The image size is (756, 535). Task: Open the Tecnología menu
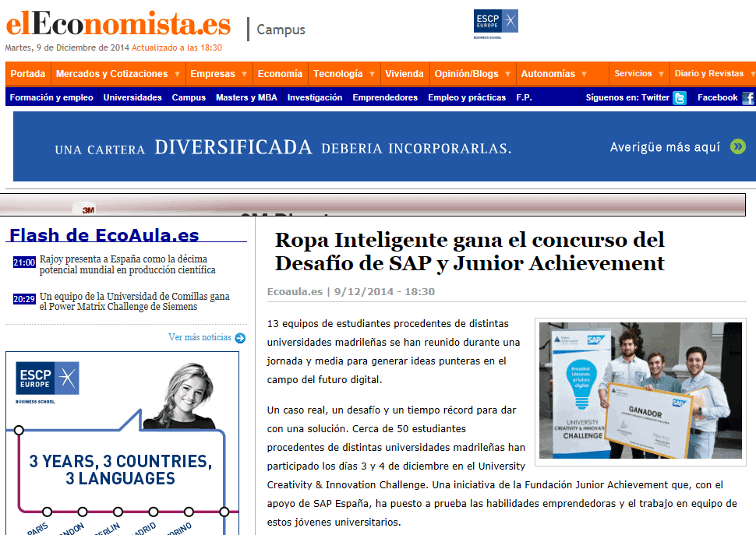tap(338, 74)
